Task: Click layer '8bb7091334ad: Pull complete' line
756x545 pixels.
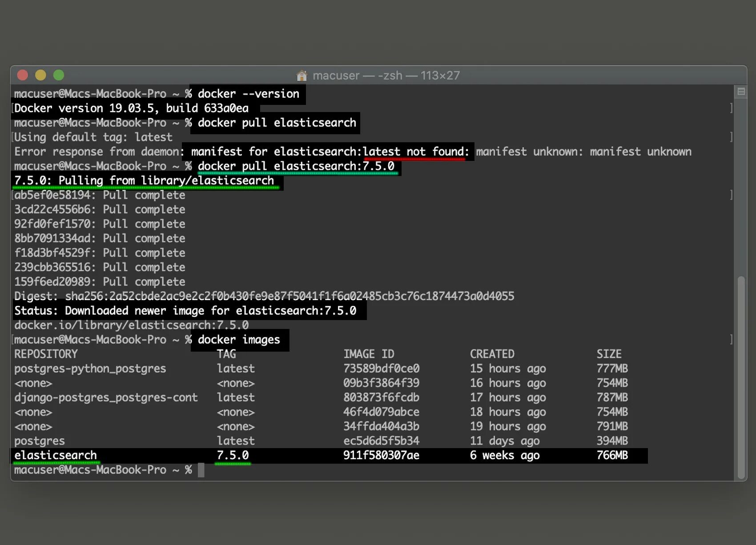Action: click(100, 238)
